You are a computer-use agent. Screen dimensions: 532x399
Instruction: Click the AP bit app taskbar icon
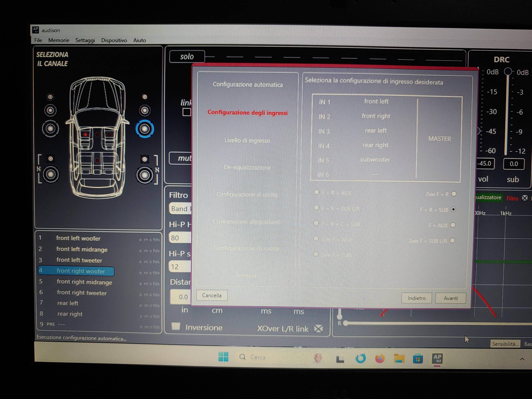click(x=437, y=359)
